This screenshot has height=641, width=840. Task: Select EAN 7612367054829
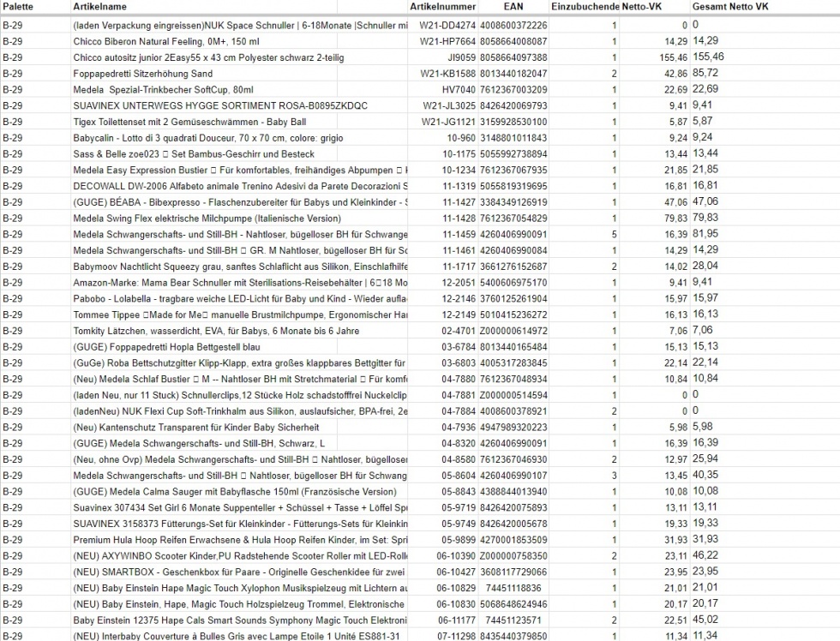tap(513, 218)
